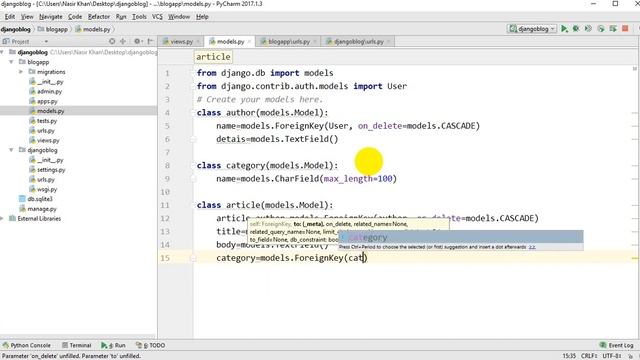Image resolution: width=640 pixels, height=360 pixels.
Task: Close the models.py tab
Action: tap(249, 42)
